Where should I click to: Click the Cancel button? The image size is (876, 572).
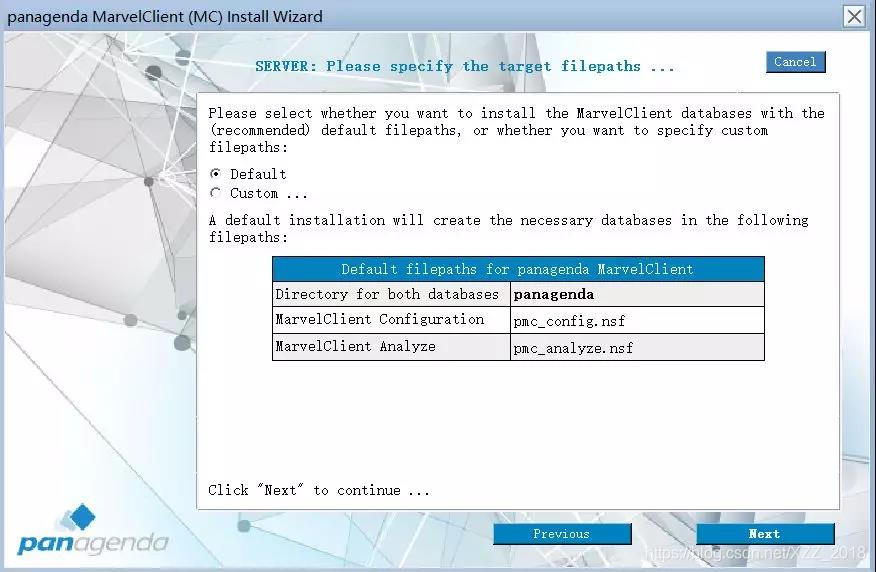(x=796, y=62)
